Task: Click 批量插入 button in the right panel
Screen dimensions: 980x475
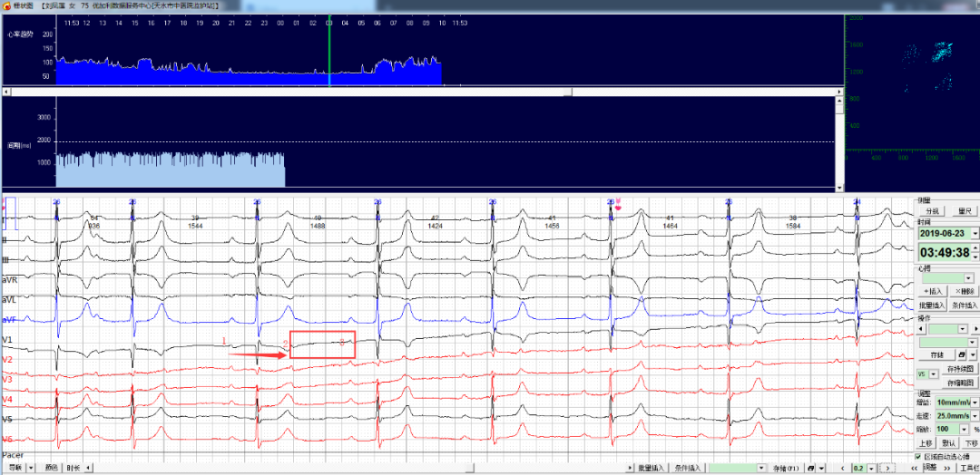Action: click(x=933, y=305)
